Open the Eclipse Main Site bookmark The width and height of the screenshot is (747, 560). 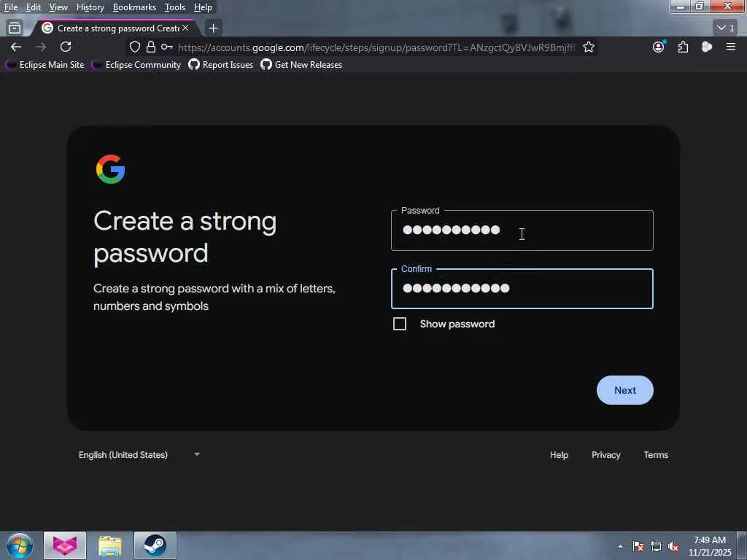pos(44,65)
